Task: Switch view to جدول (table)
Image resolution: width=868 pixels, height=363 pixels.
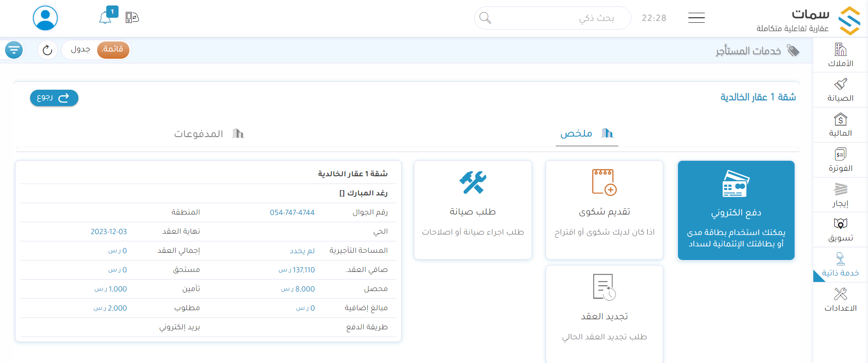Action: tap(81, 49)
